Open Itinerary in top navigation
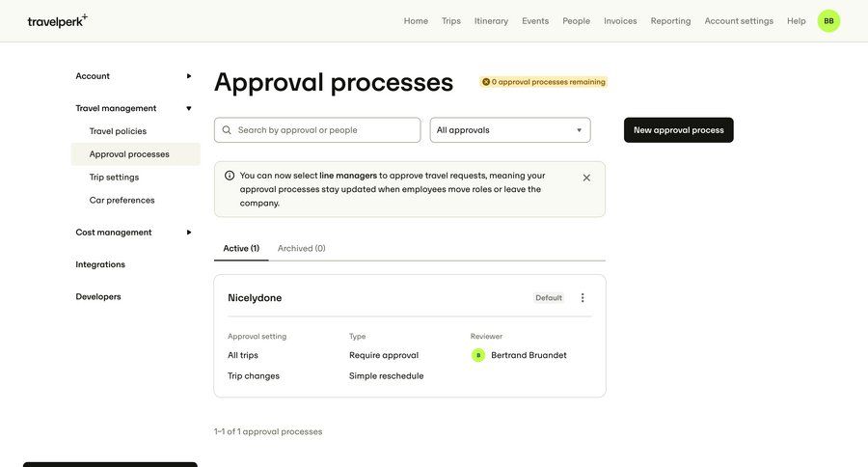 coord(491,21)
